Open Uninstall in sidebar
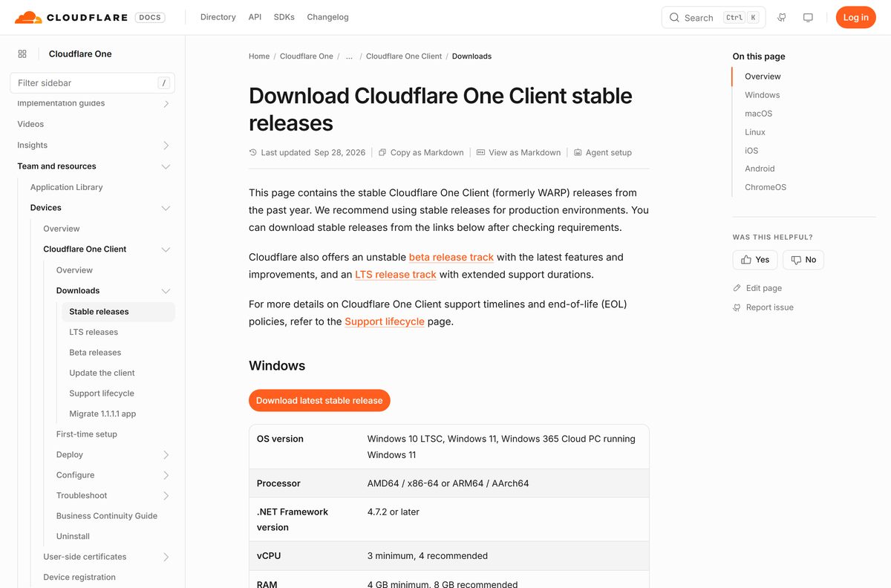 (73, 536)
